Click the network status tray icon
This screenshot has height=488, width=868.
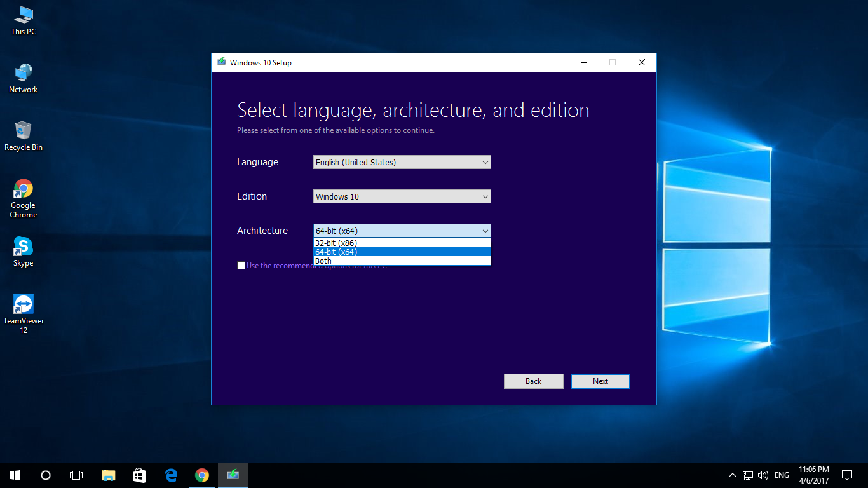(748, 475)
